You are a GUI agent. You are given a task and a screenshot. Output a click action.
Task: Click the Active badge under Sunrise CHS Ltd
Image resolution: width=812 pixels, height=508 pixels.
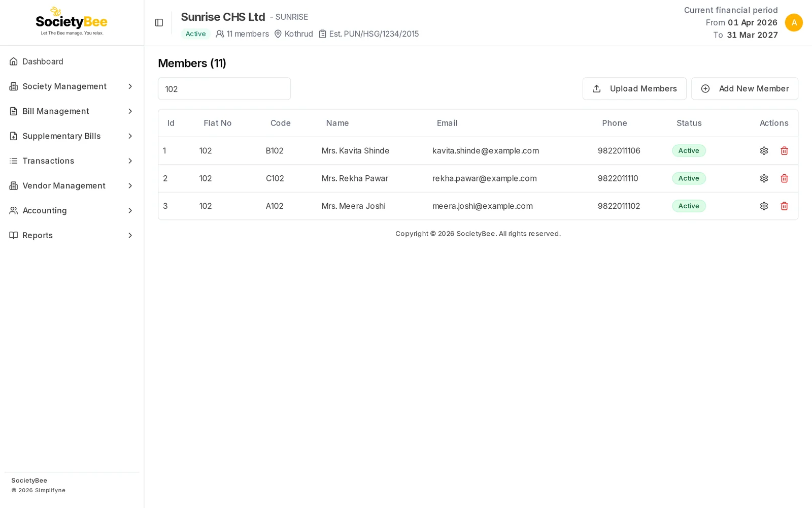click(x=195, y=34)
